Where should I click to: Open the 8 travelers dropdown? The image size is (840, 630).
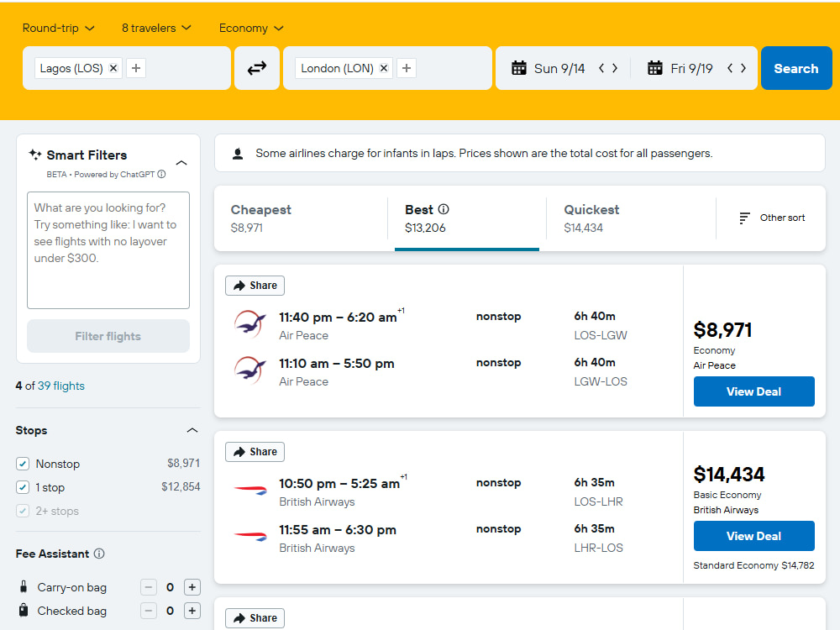pos(156,28)
